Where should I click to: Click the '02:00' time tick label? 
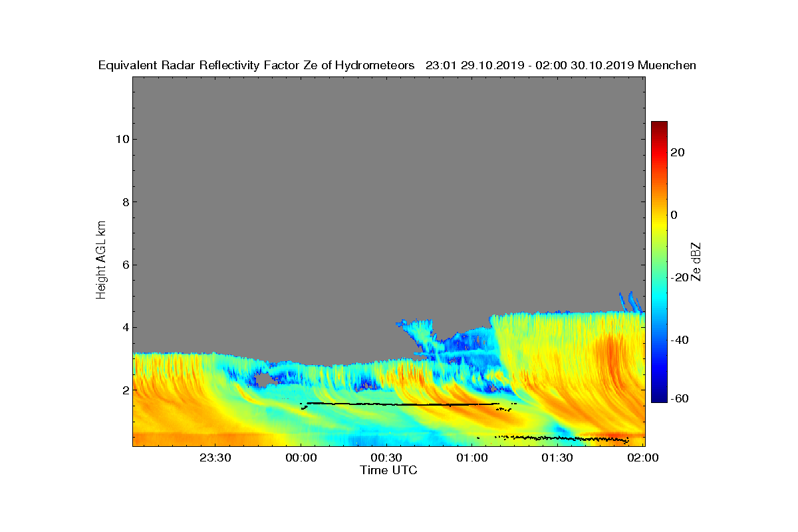[x=643, y=458]
